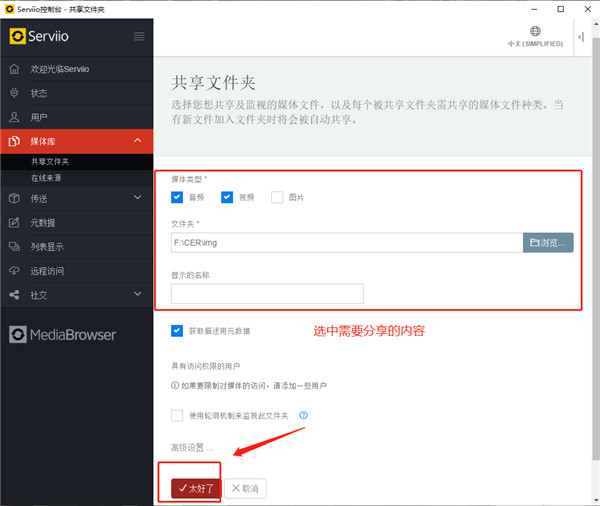Screen dimensions: 600x506
Task: Expand 高级设置 options
Action: click(192, 447)
